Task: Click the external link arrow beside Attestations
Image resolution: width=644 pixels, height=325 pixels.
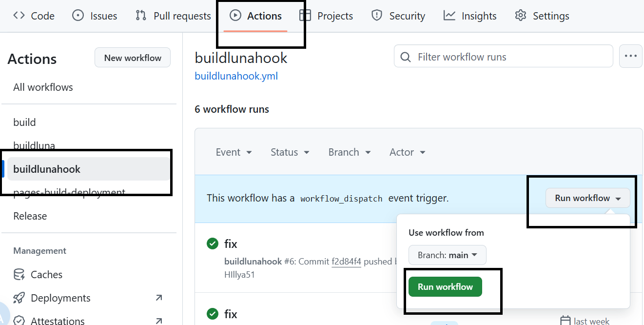Action: click(158, 321)
